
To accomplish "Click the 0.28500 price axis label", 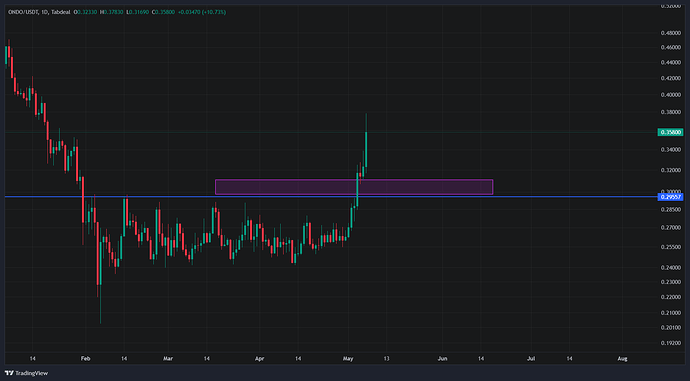I will [x=671, y=210].
